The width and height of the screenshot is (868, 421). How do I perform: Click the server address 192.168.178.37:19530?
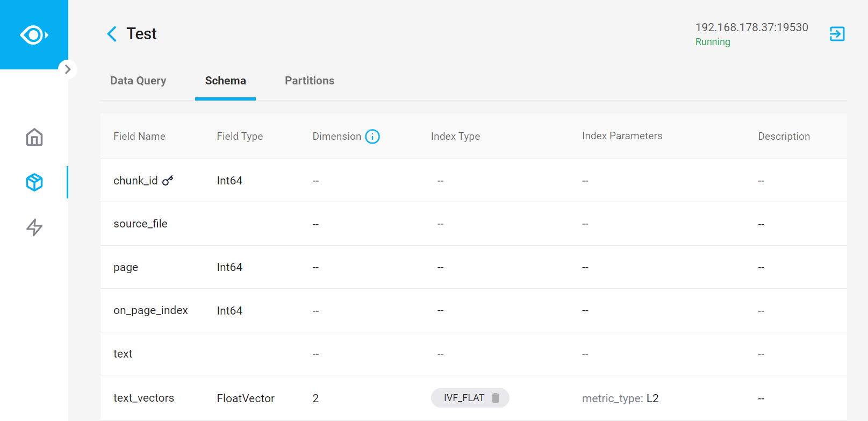(x=751, y=27)
